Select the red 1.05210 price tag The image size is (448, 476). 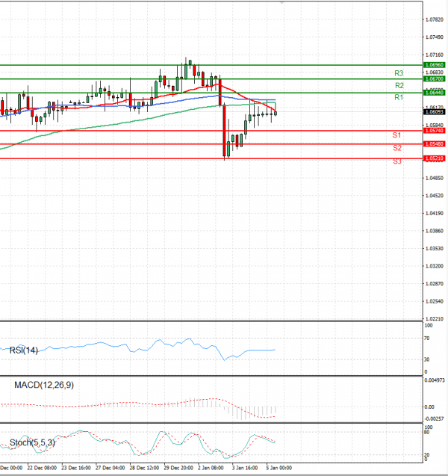(x=434, y=158)
